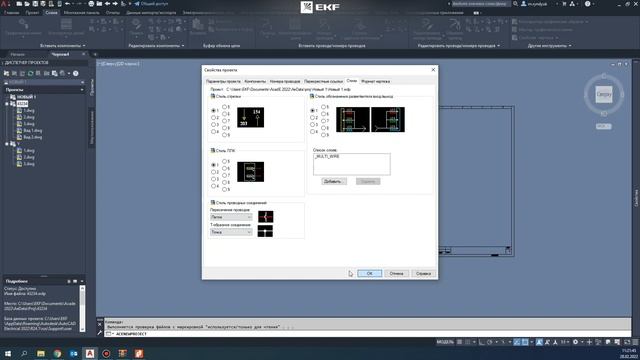This screenshot has height=360, width=640.
Task: Switch to the Формат чертежа tab
Action: (x=375, y=81)
